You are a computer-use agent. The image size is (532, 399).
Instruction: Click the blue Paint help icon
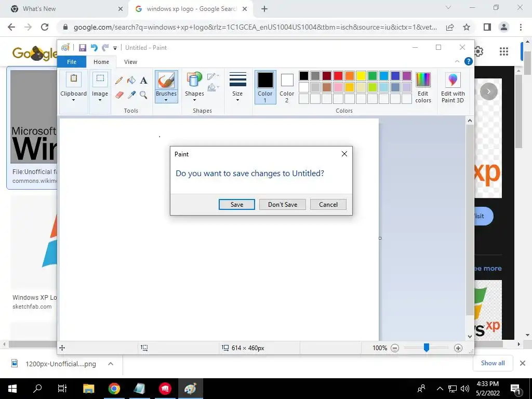point(468,61)
